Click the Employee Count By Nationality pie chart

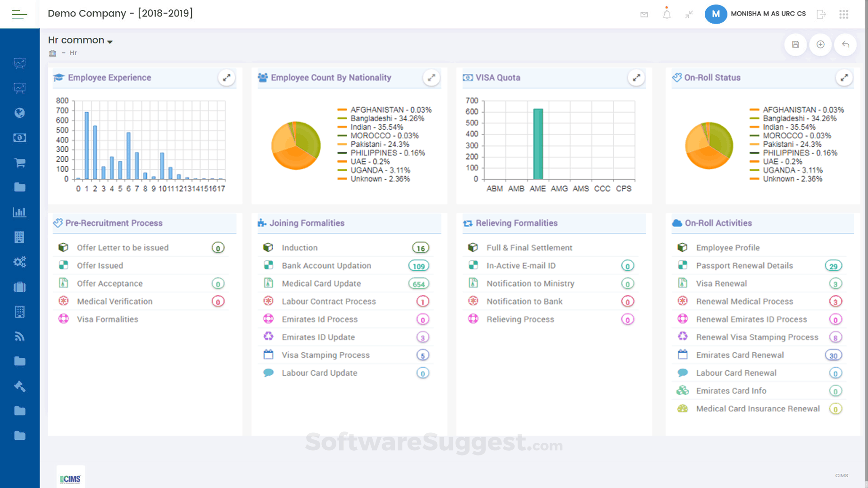(296, 145)
